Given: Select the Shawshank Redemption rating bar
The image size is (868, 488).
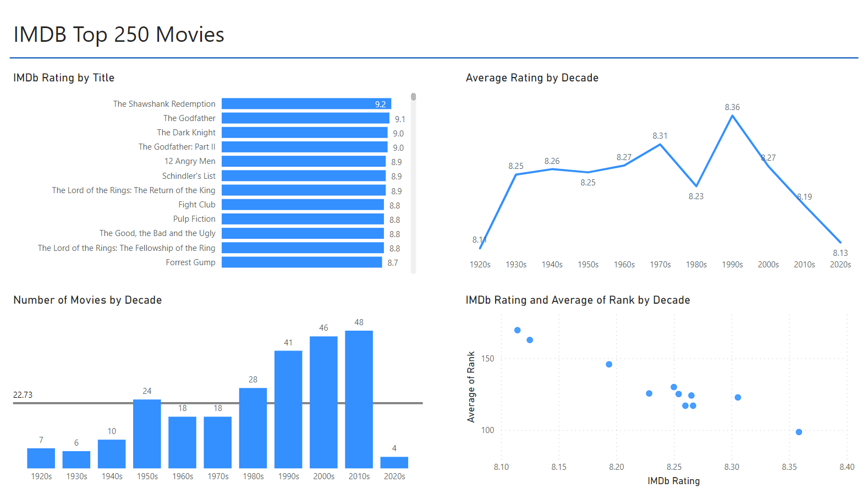Looking at the screenshot, I should click(x=306, y=104).
